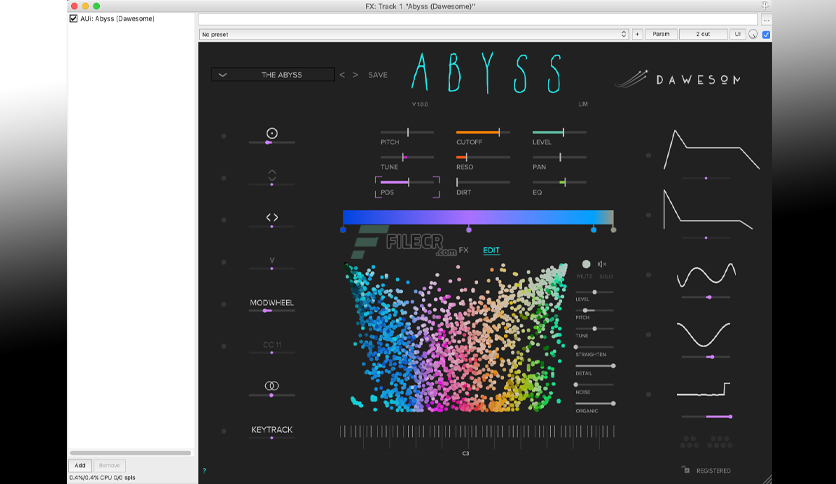Toggle AUi: Abyss plugin enable checkbox
The height and width of the screenshot is (484, 836).
click(74, 19)
